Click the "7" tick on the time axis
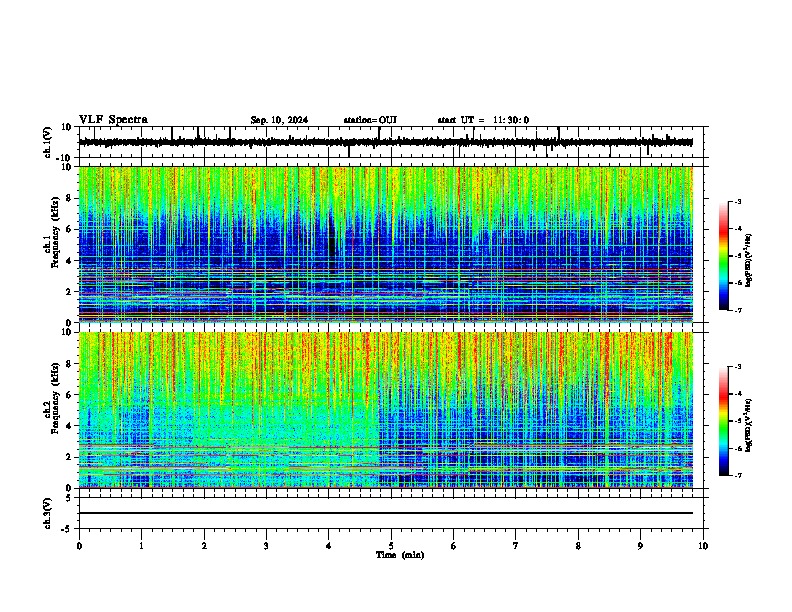This screenshot has width=792, height=612. 516,546
